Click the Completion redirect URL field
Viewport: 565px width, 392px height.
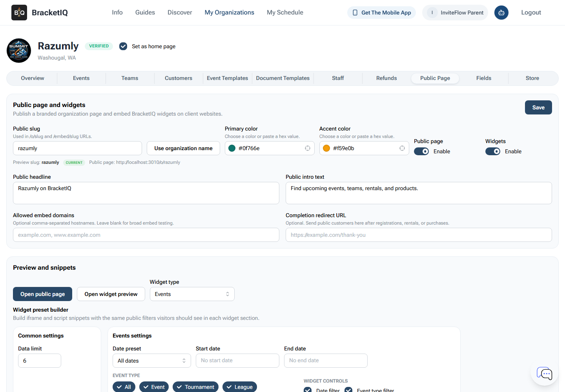pos(419,235)
